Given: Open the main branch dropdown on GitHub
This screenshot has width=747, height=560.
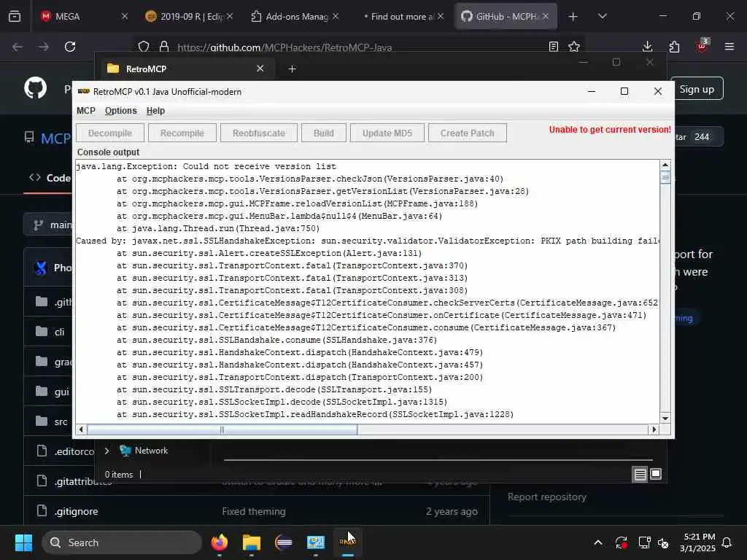Looking at the screenshot, I should coord(47,225).
